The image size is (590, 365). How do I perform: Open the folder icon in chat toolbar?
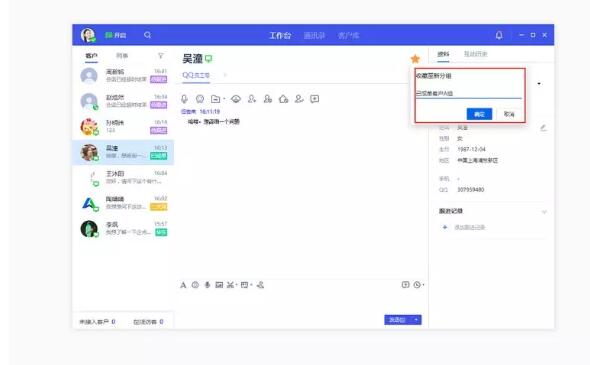coord(216,99)
